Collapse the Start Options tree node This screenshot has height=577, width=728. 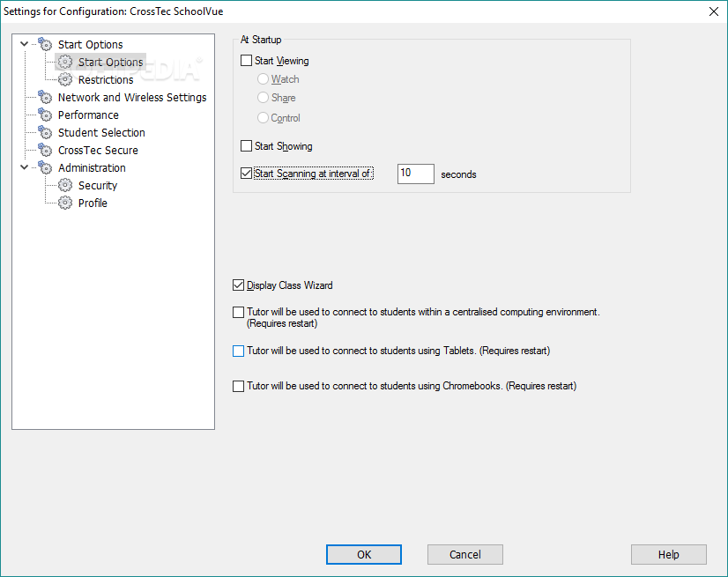point(24,44)
